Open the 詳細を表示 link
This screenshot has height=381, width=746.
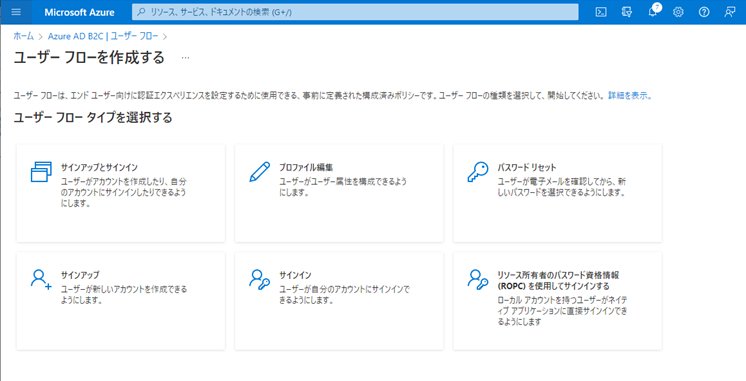tap(629, 95)
